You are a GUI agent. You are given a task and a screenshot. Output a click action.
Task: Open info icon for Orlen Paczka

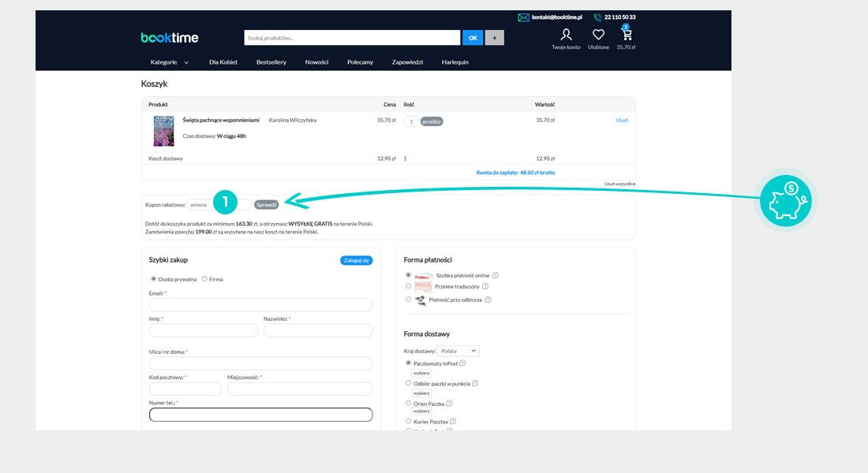tap(449, 404)
